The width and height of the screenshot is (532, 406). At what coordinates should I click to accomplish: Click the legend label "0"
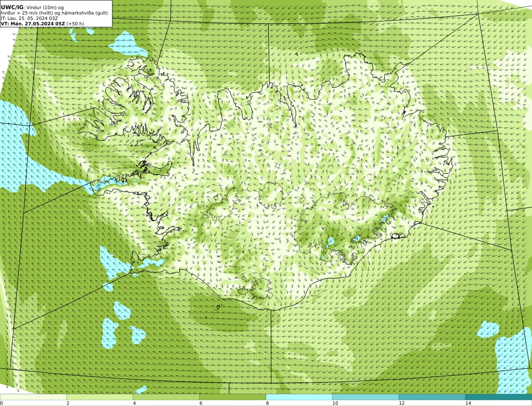(1, 403)
